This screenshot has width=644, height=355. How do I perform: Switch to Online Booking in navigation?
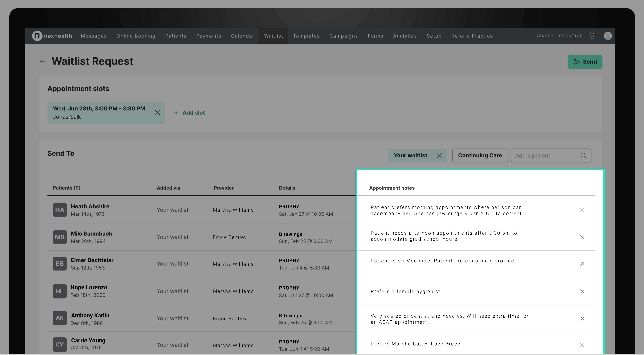pos(136,36)
